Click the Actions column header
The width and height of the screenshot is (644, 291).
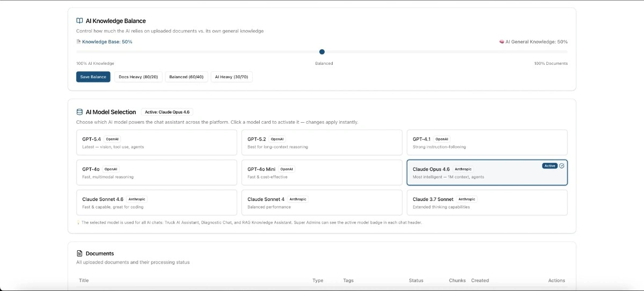pyautogui.click(x=557, y=280)
